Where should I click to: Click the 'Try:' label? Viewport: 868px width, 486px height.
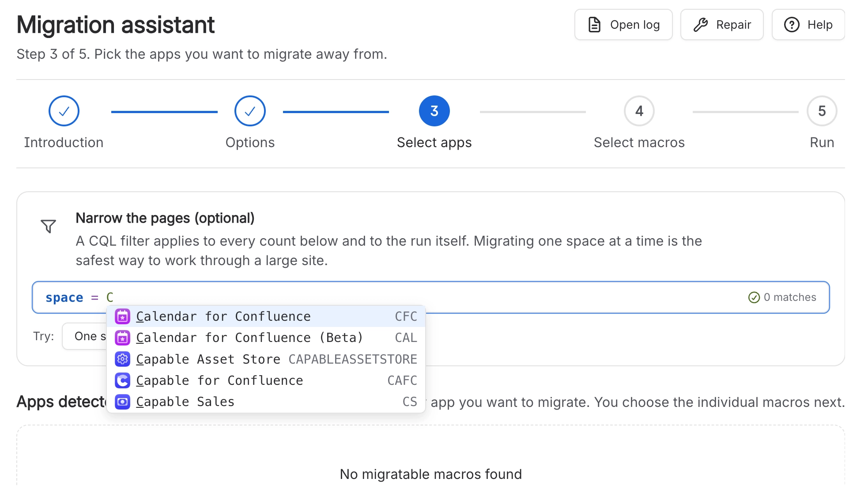point(44,336)
